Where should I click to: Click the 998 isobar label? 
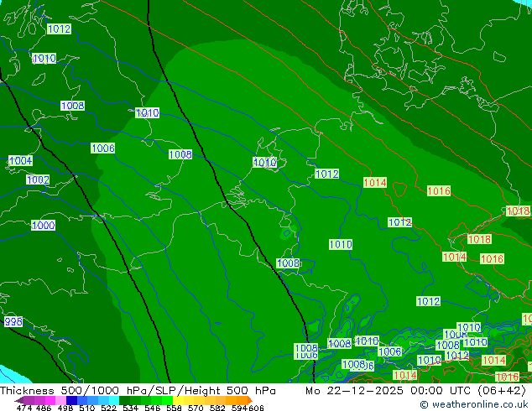tap(13, 321)
